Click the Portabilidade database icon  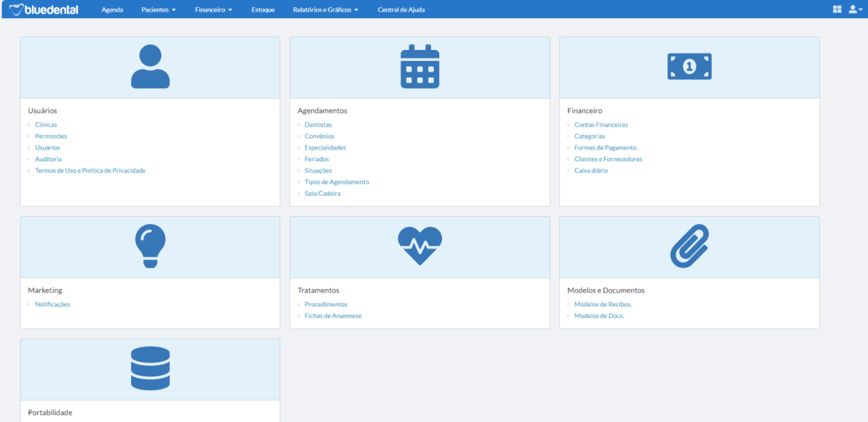click(150, 369)
